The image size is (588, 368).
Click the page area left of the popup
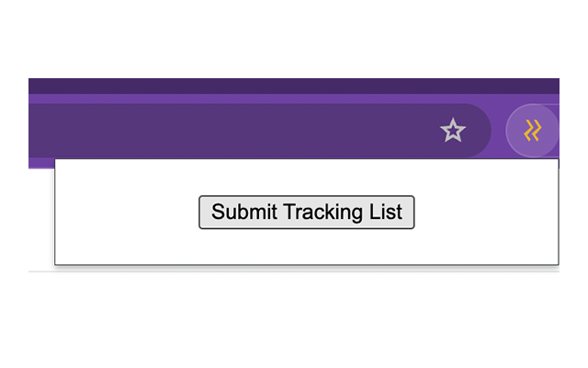coord(41,220)
